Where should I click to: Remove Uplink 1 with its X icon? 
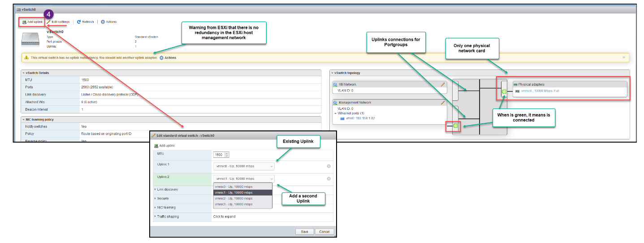point(328,166)
